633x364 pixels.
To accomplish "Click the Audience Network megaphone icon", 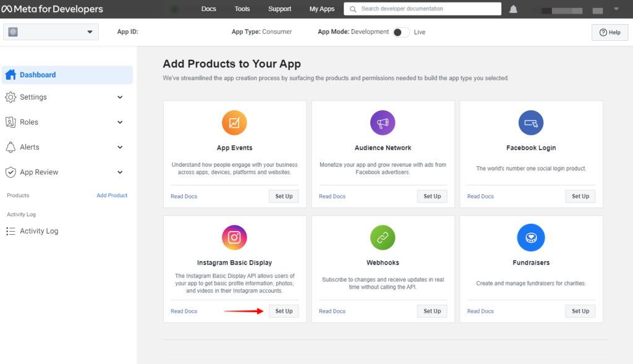I will [x=383, y=123].
